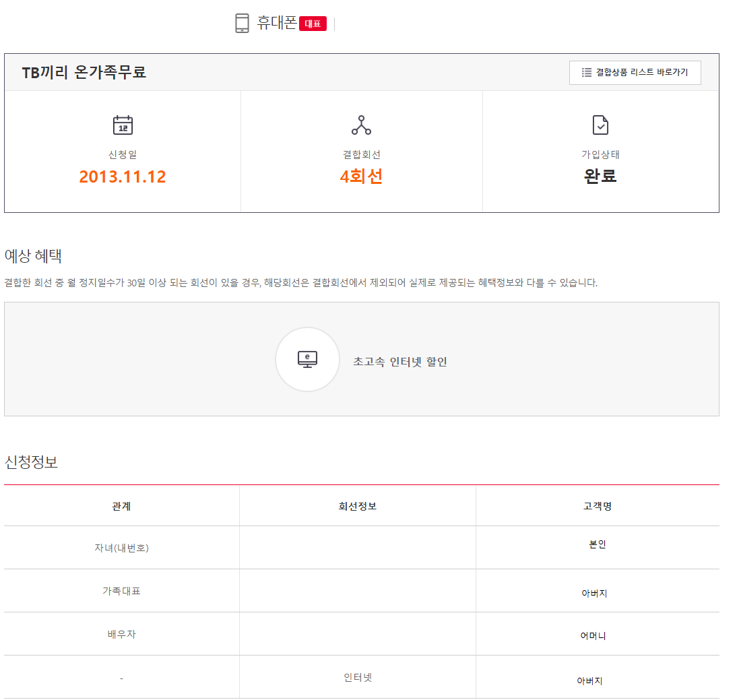Click the 초고속 인터넷 할인 benefit label
Image resolution: width=739 pixels, height=700 pixels.
[400, 362]
